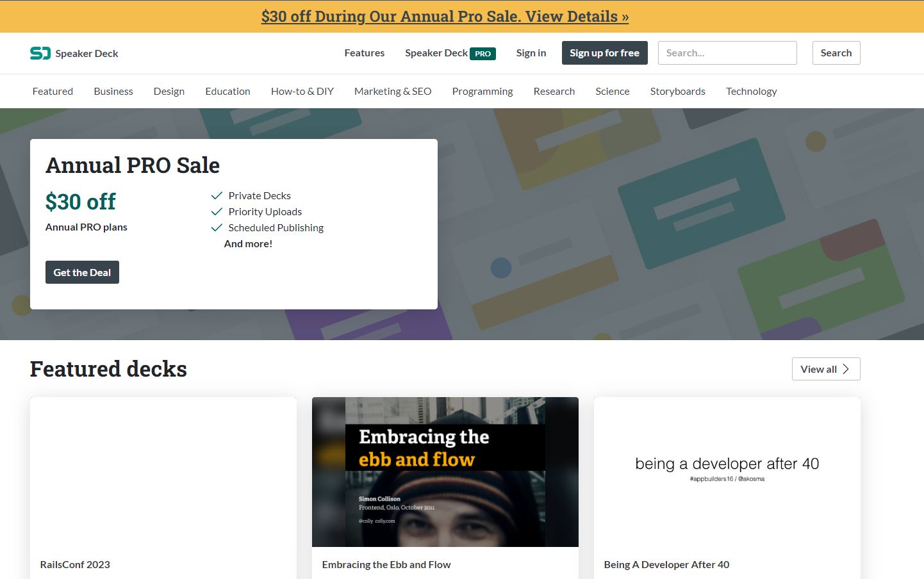Viewport: 924px width, 579px height.
Task: Open the Technology category
Action: click(x=752, y=92)
